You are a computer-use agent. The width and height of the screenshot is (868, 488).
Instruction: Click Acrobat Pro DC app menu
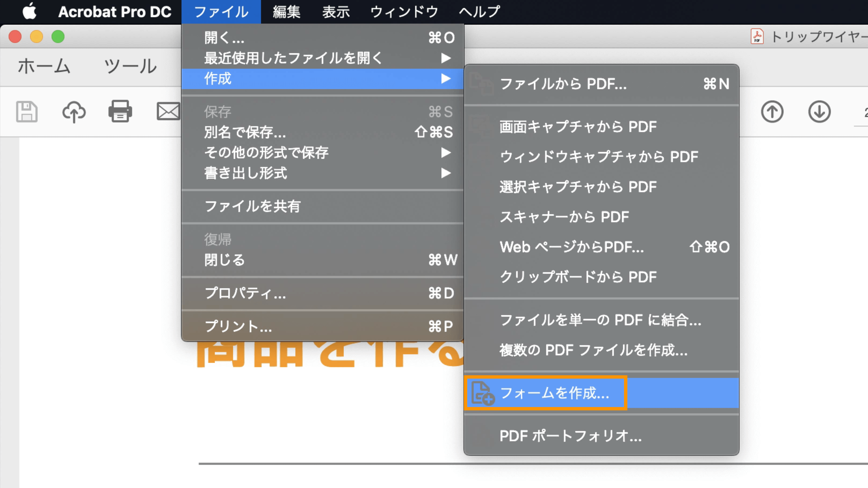[115, 12]
